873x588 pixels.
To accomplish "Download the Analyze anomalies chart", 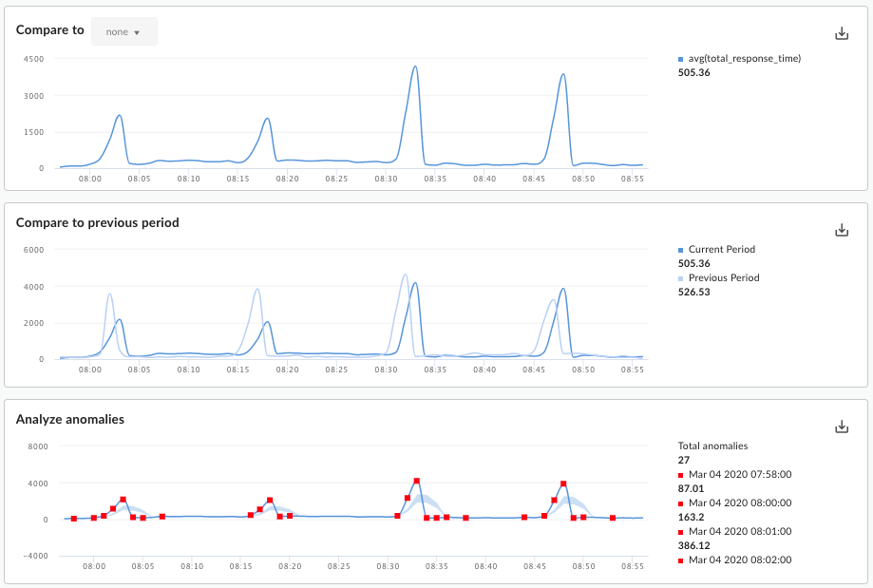I will 841,427.
